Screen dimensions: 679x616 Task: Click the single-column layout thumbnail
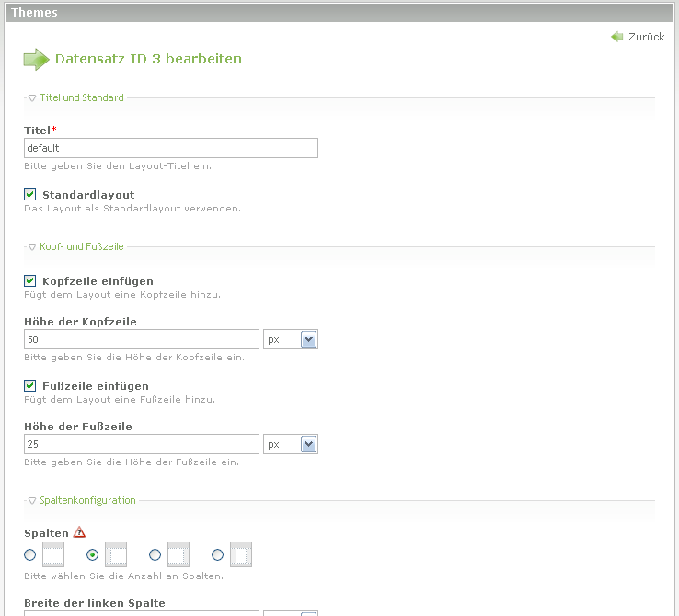point(53,554)
